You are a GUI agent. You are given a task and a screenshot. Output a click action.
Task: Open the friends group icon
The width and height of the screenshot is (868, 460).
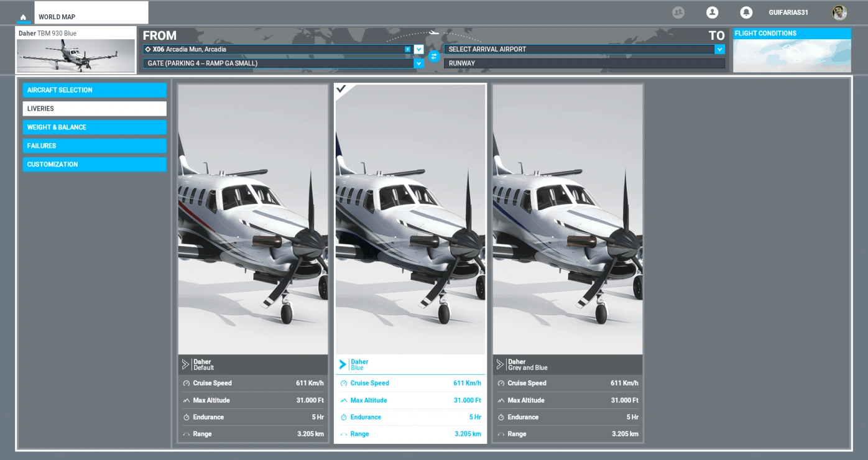pos(678,12)
